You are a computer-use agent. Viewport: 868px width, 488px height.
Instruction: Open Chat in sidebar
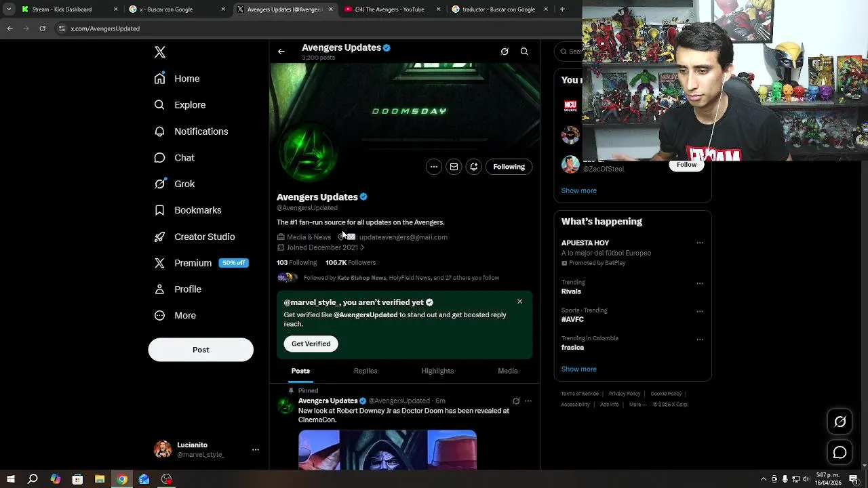[x=174, y=157]
